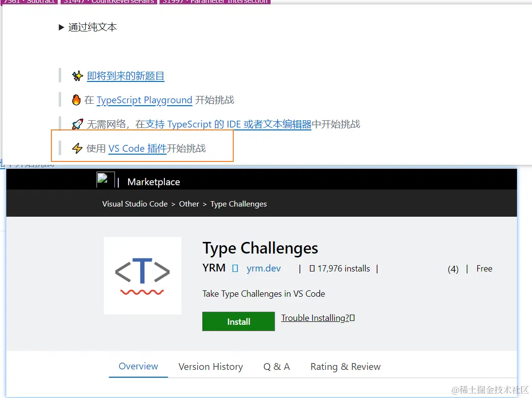
Task: Click the Type Challenges title heading
Action: point(260,248)
